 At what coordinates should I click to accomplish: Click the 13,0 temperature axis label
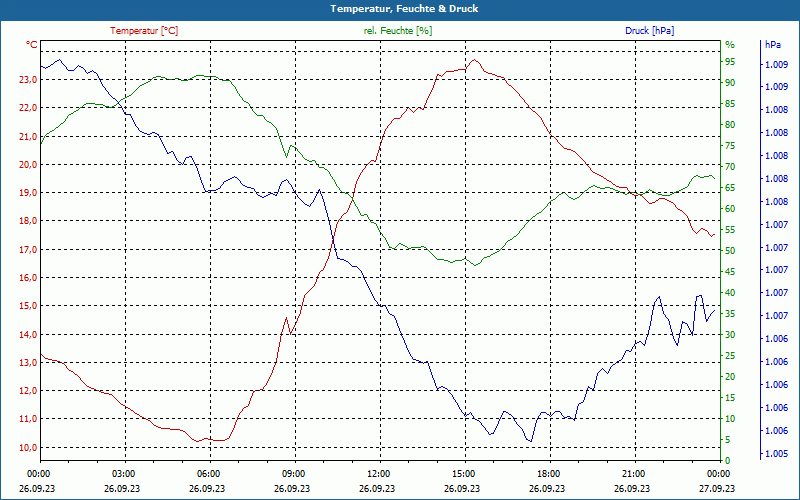click(28, 362)
